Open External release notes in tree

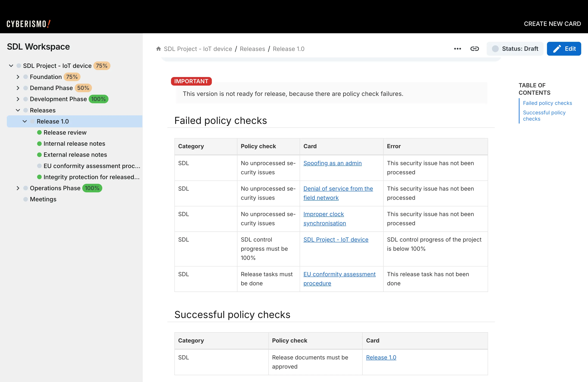pos(75,155)
